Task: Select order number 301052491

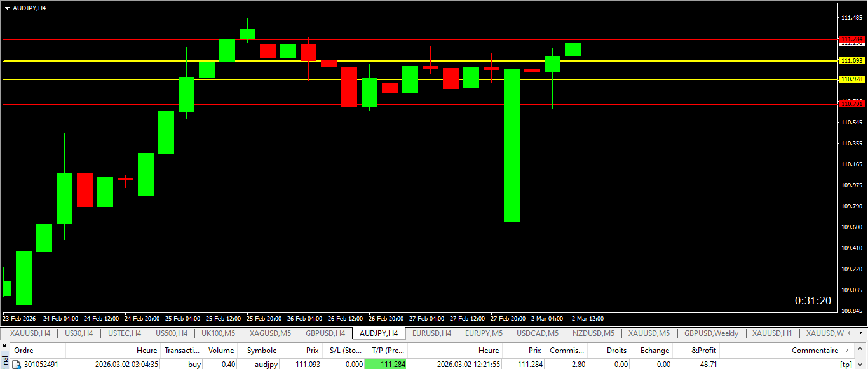Action: 41,365
